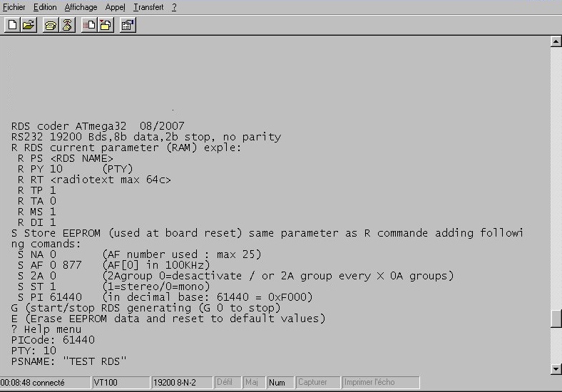The image size is (562, 392).
Task: Open the Properties toolbar icon
Action: click(128, 25)
